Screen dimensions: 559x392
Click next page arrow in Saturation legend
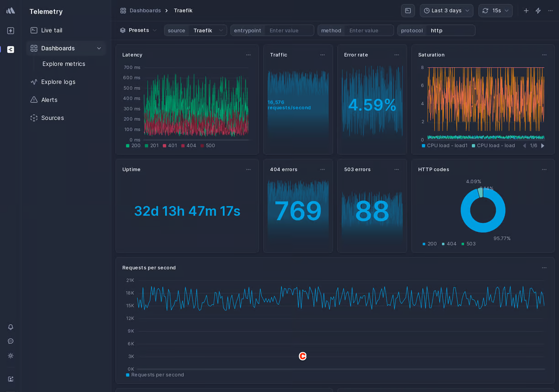pos(543,146)
